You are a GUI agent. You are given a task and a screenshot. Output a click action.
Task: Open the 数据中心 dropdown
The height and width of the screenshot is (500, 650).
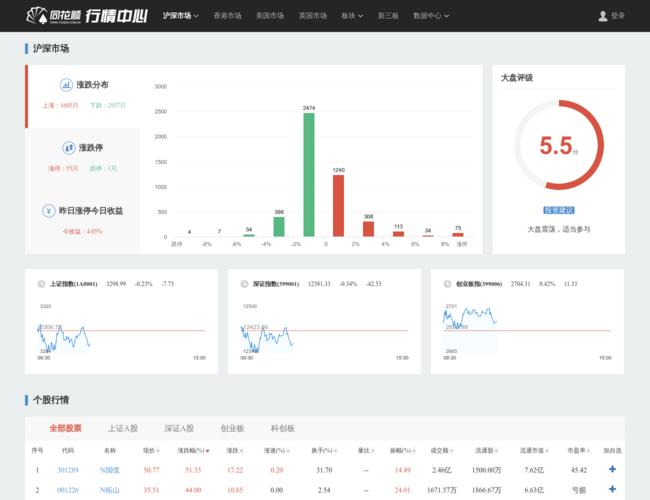431,16
